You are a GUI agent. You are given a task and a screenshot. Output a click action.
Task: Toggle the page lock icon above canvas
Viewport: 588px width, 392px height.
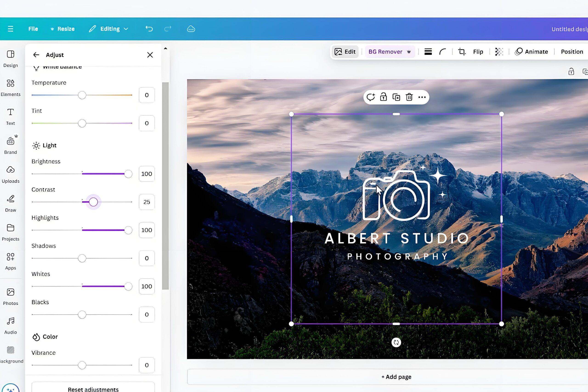[x=571, y=71]
